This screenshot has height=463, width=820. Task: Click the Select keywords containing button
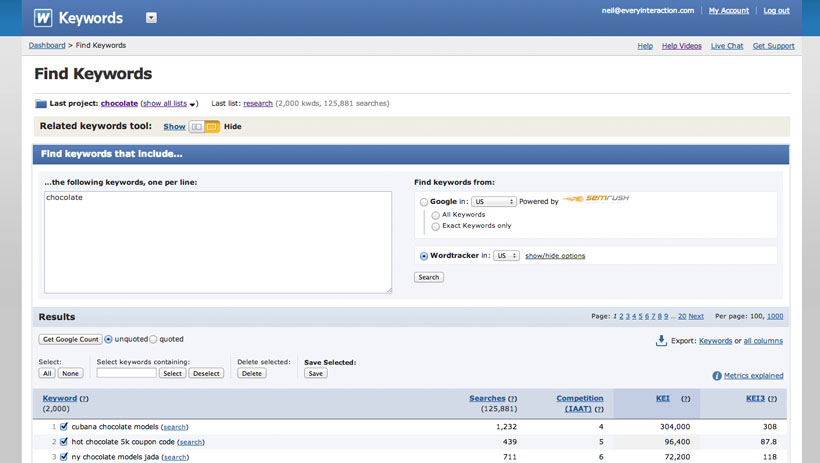172,374
